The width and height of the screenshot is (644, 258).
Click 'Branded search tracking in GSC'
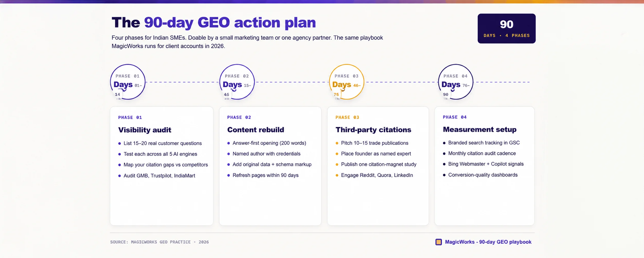(484, 143)
